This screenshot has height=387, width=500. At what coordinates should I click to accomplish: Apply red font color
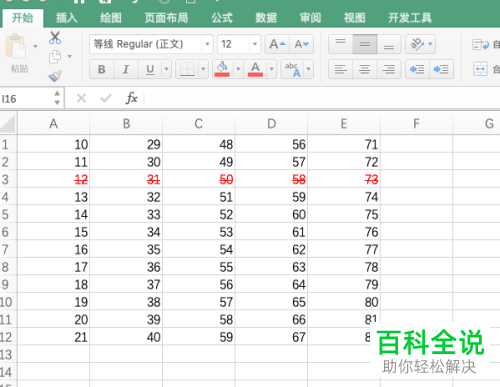[x=255, y=69]
